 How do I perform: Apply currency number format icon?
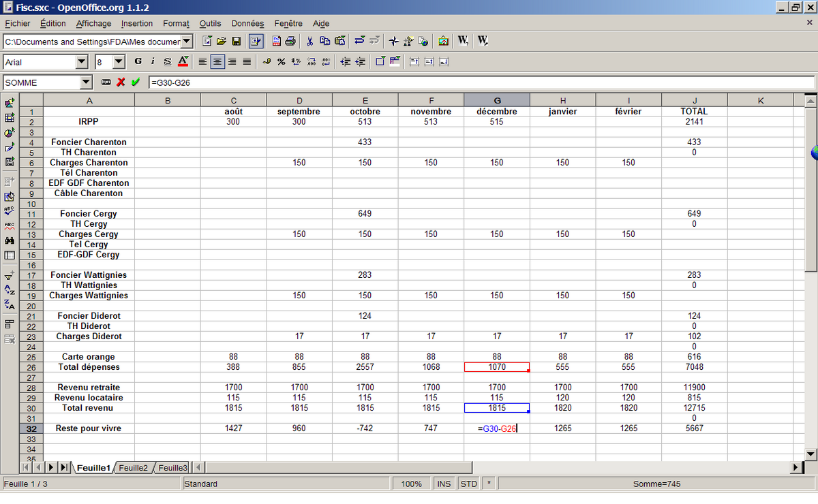(x=267, y=61)
